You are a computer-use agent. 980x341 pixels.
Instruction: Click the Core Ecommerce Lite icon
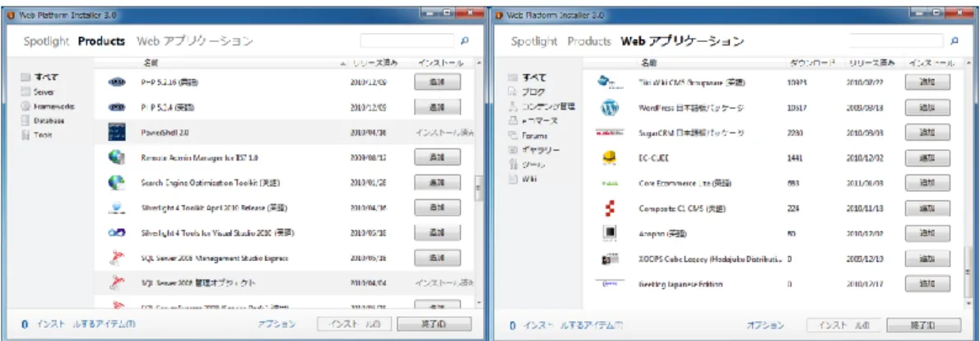610,184
